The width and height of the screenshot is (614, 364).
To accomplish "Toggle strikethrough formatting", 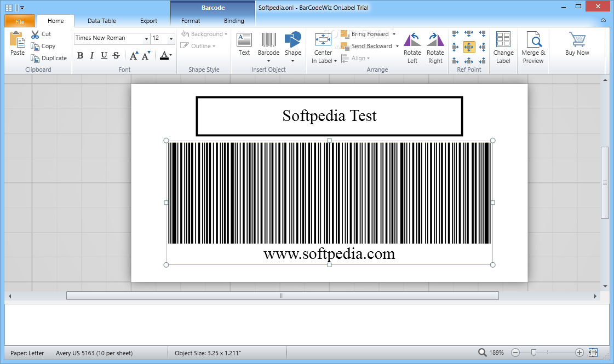I will click(x=116, y=56).
